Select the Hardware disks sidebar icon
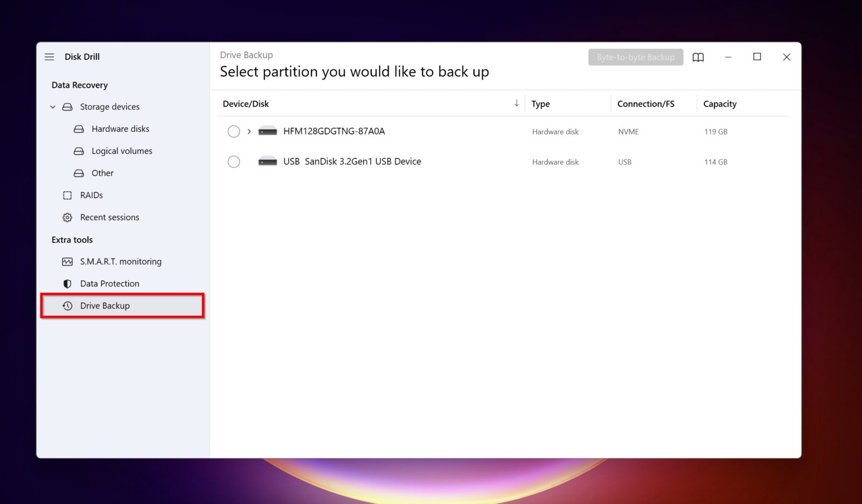The height and width of the screenshot is (504, 862). (79, 129)
